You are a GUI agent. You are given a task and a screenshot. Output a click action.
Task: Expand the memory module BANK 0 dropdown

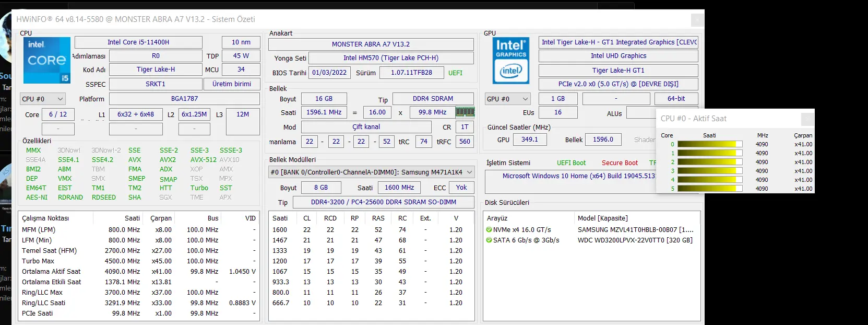pyautogui.click(x=372, y=172)
